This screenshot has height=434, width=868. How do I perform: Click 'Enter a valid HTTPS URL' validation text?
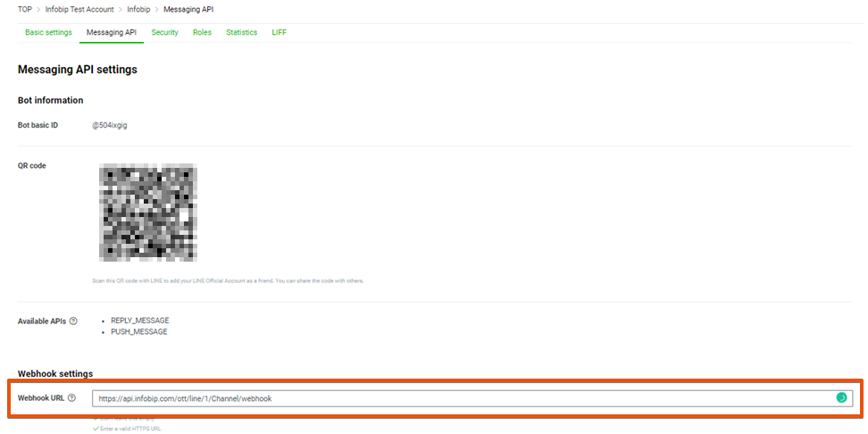(130, 429)
